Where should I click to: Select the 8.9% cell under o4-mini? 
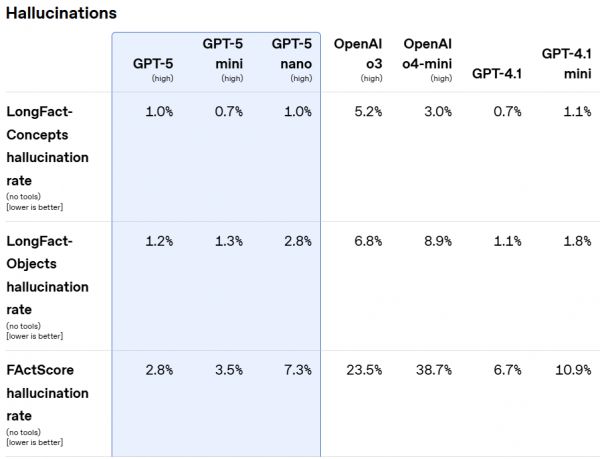[436, 241]
